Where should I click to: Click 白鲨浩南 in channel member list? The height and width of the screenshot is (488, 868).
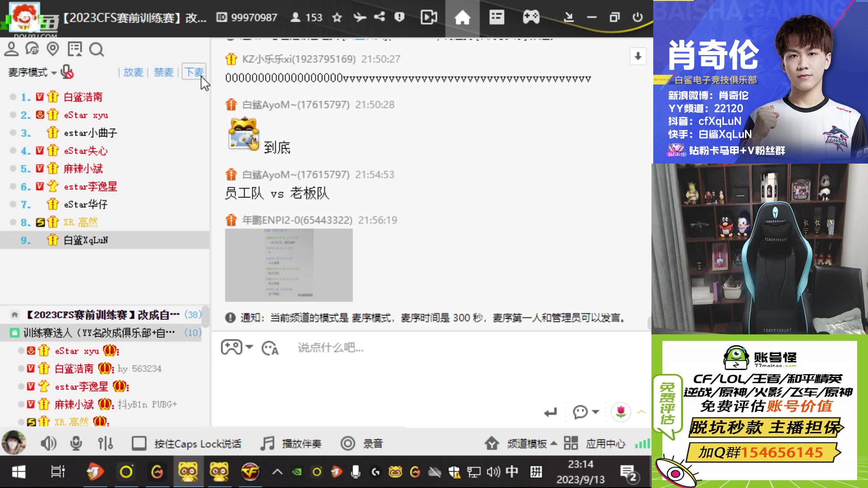[x=74, y=369]
